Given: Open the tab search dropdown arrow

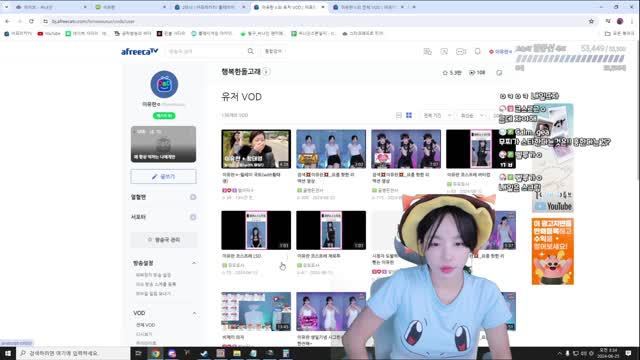Looking at the screenshot, I should point(6,7).
